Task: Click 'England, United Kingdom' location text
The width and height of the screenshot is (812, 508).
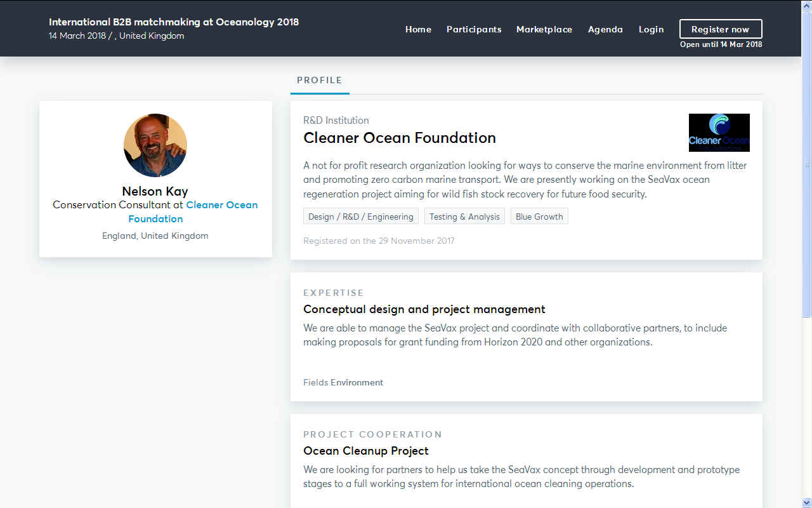Action: [155, 236]
